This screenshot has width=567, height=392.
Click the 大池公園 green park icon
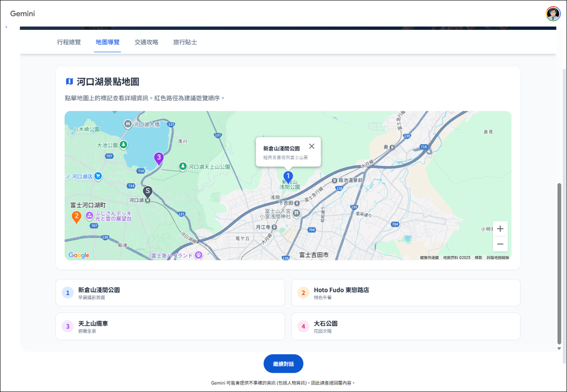(x=123, y=145)
